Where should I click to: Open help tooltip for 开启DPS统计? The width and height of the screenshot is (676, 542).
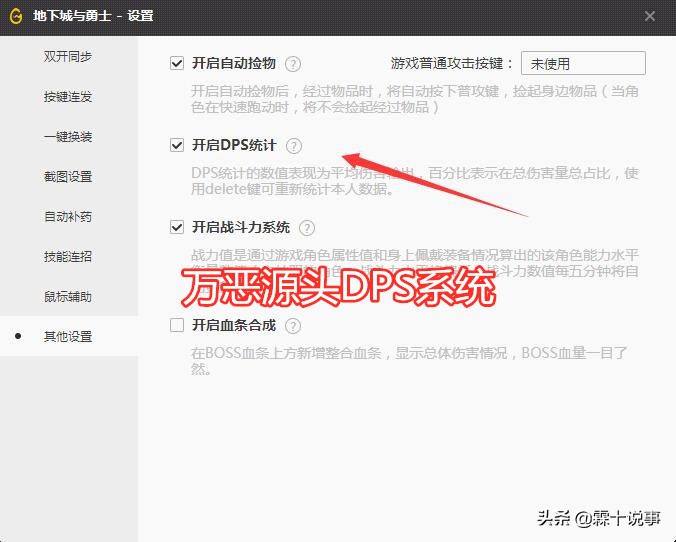pos(294,146)
